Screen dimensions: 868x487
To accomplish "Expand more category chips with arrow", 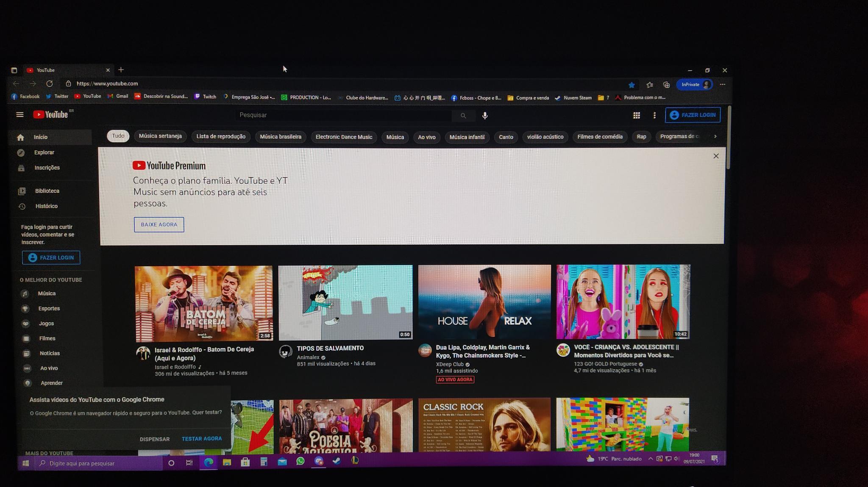I will (715, 136).
